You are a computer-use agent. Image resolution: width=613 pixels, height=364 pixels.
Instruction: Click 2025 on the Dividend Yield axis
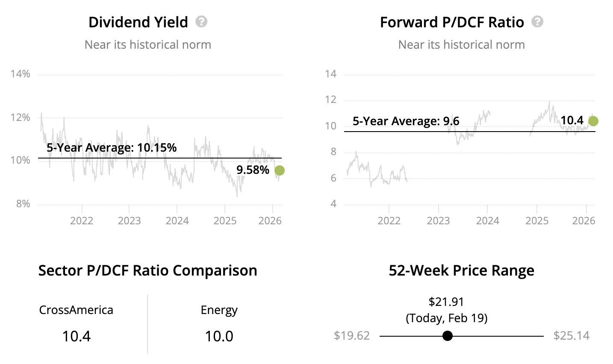[x=225, y=221]
